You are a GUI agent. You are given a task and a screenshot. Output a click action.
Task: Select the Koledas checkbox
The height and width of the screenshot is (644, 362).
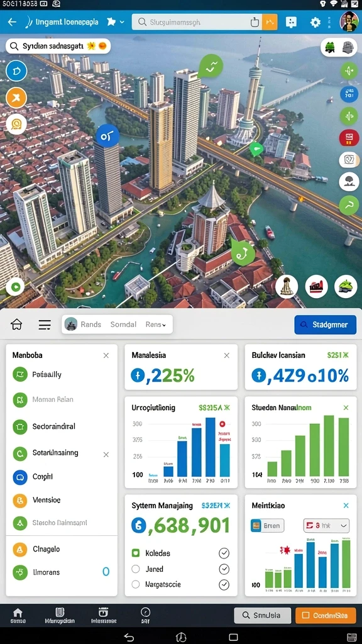coord(136,553)
